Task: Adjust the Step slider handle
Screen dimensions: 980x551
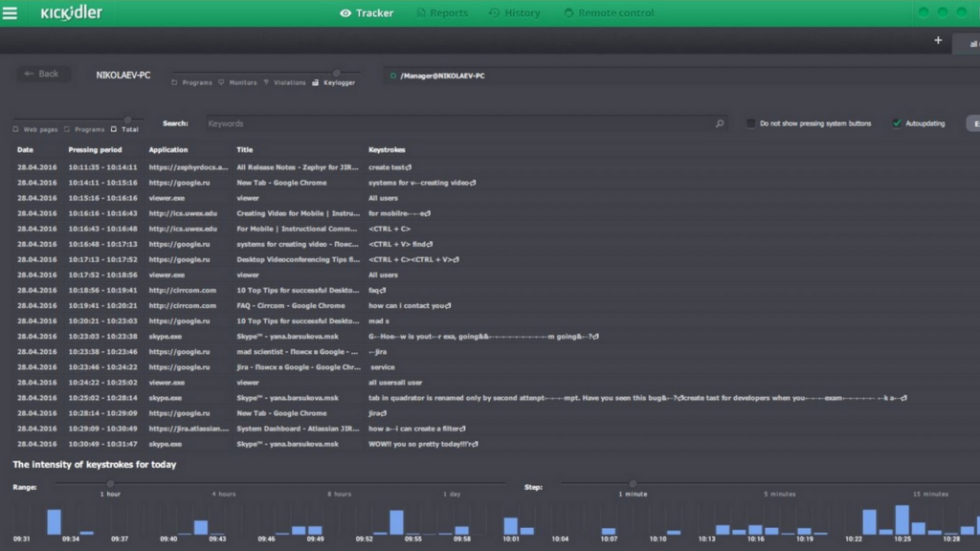Action: (633, 483)
